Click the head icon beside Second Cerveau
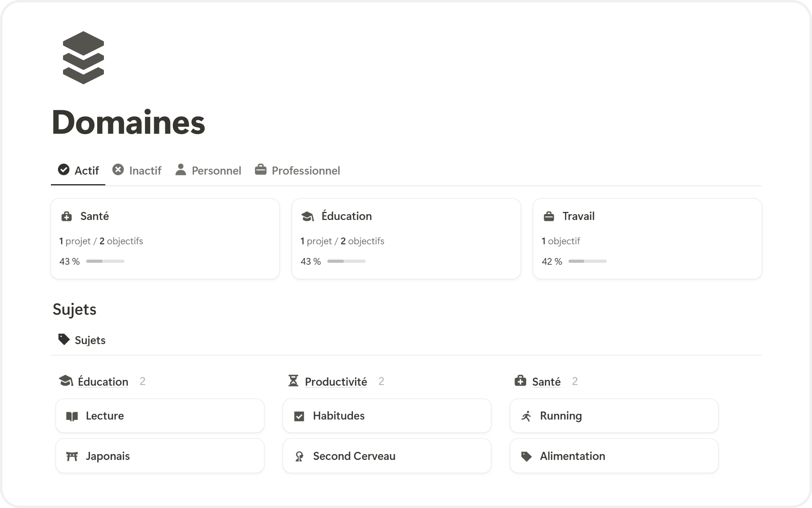The height and width of the screenshot is (508, 812). point(299,456)
